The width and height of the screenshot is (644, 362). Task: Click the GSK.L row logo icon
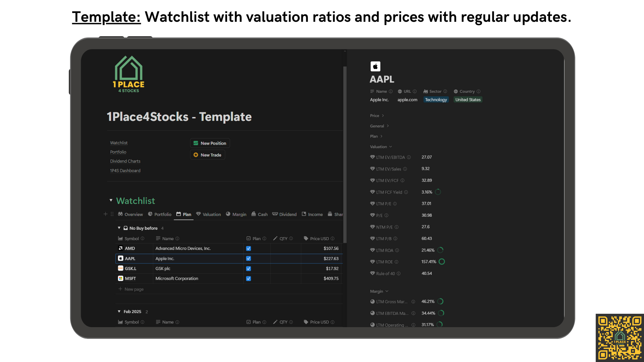(x=121, y=268)
